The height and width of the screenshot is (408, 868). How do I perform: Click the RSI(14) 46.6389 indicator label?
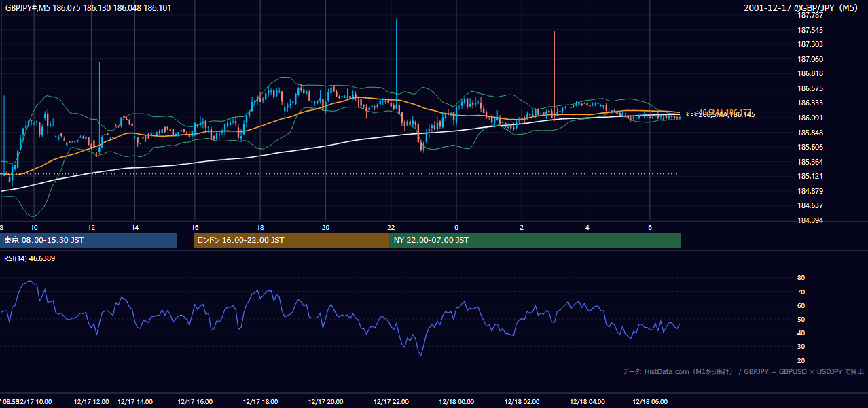(29, 258)
